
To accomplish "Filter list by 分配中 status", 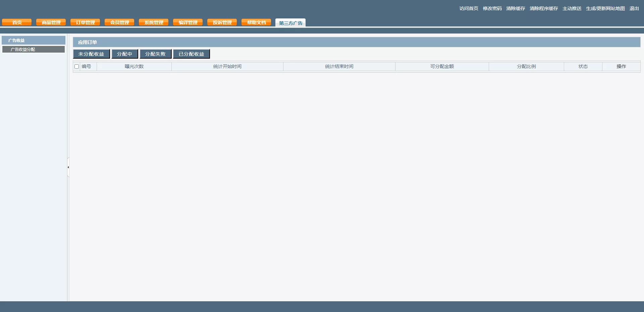I will tap(124, 54).
